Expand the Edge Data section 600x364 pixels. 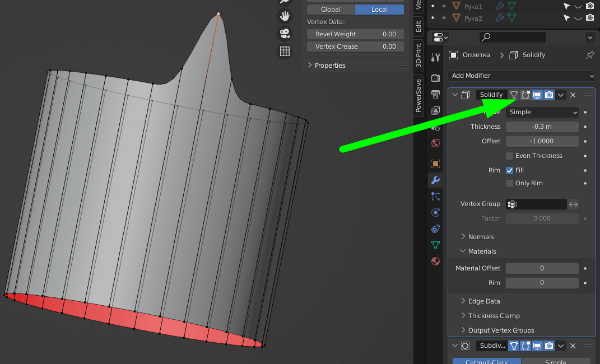pyautogui.click(x=484, y=301)
